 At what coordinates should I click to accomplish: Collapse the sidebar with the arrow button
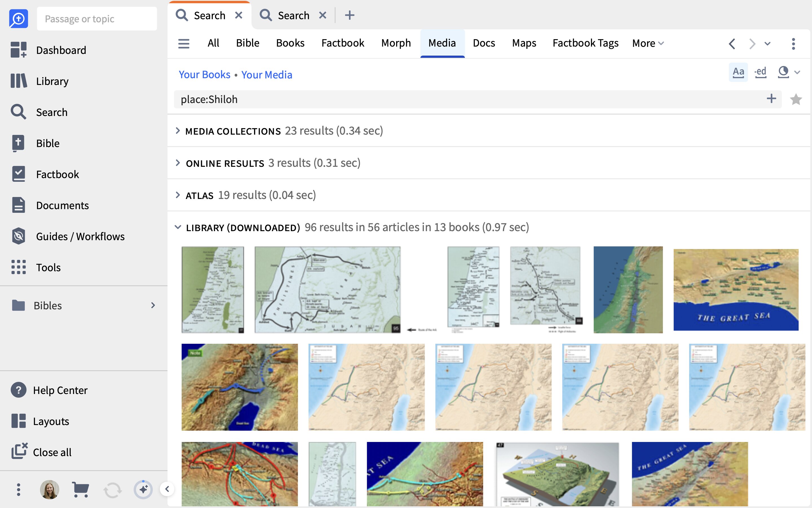tap(167, 489)
